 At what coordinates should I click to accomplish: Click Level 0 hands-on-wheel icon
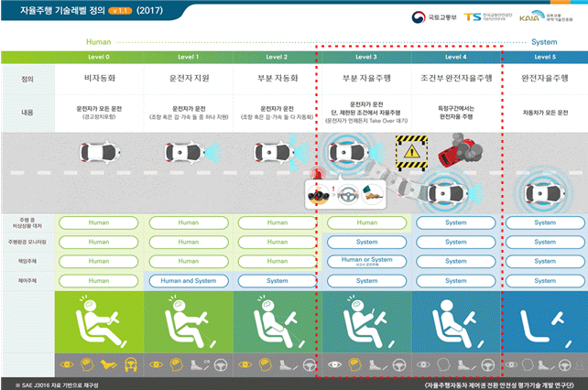[x=130, y=364]
